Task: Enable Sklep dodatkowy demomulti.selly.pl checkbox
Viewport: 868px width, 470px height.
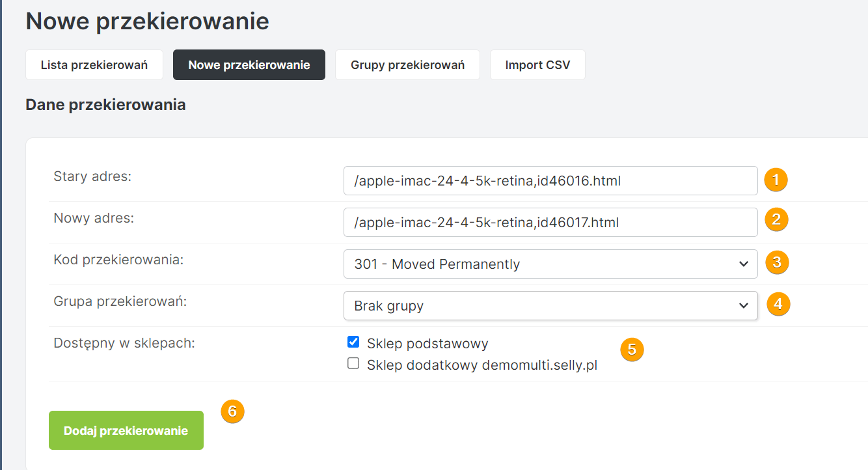Action: pos(353,364)
